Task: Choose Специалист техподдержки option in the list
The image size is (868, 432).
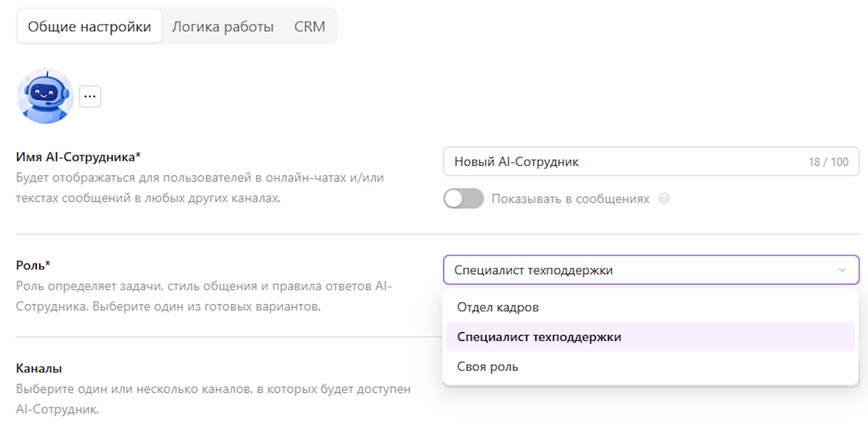Action: (650, 337)
